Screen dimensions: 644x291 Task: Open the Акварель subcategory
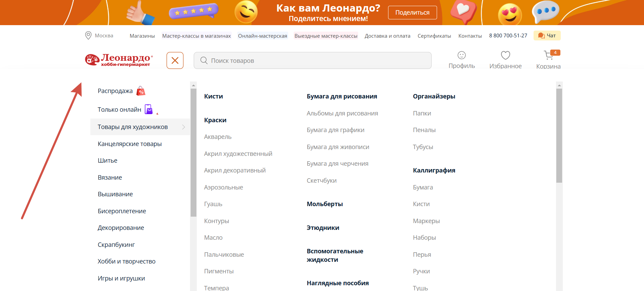point(217,137)
